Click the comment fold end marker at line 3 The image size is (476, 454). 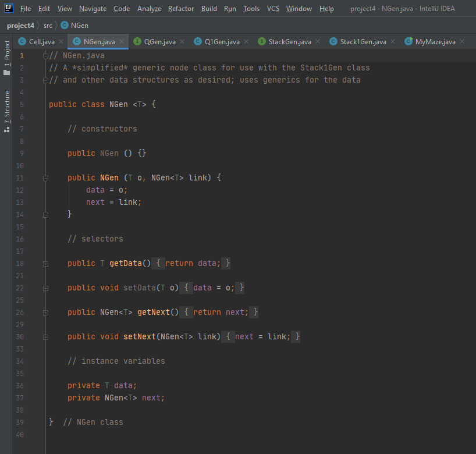45,80
